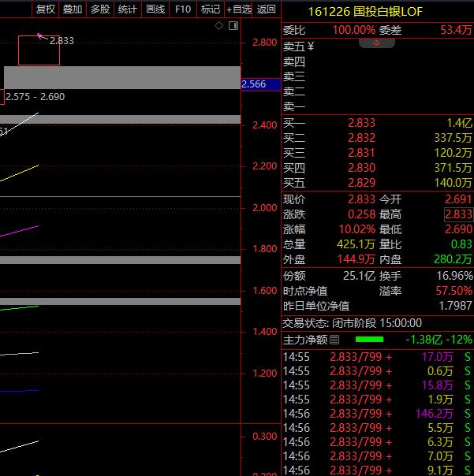Screen dimensions: 474x476
Task: Activate the 画线 drawing tool
Action: pos(155,9)
